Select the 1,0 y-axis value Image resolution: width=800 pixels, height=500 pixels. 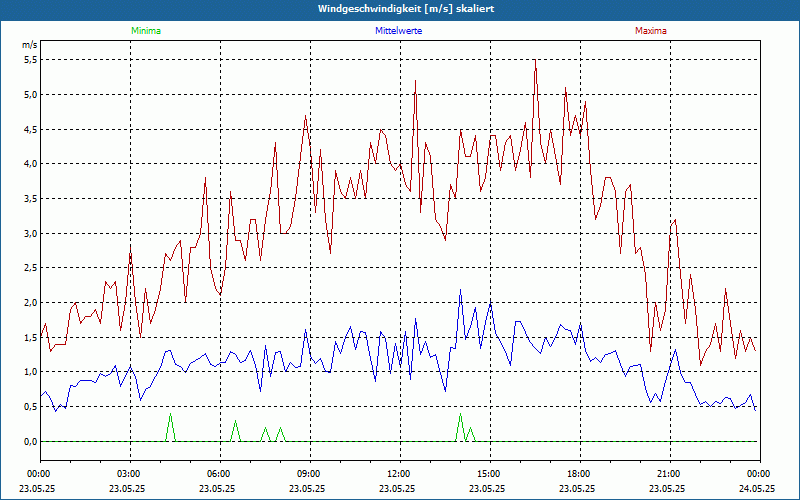pyautogui.click(x=31, y=372)
